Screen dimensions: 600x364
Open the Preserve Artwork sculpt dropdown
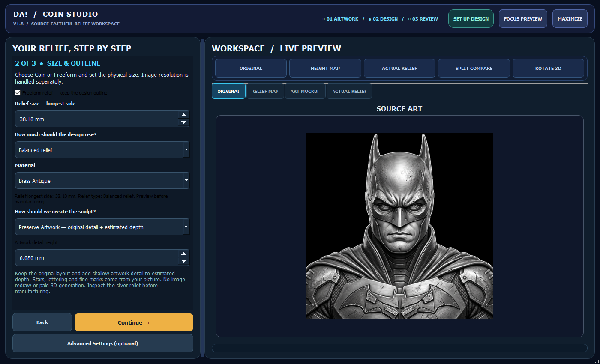tap(102, 227)
